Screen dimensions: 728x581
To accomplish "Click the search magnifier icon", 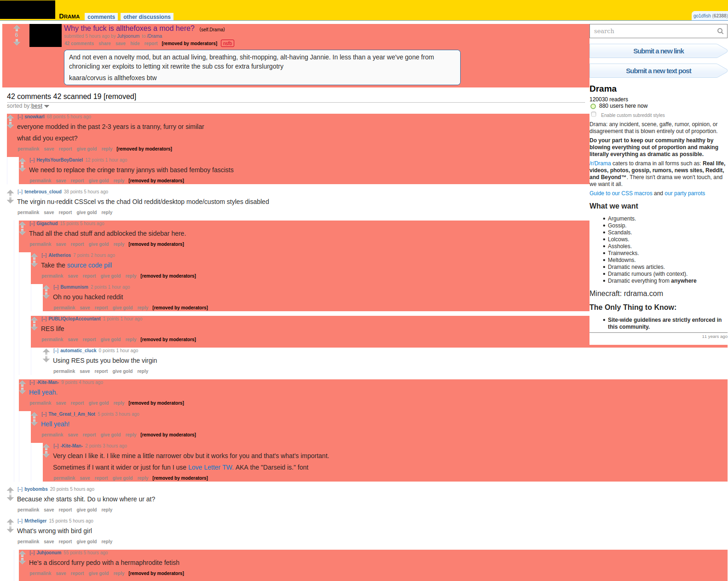I will [720, 31].
